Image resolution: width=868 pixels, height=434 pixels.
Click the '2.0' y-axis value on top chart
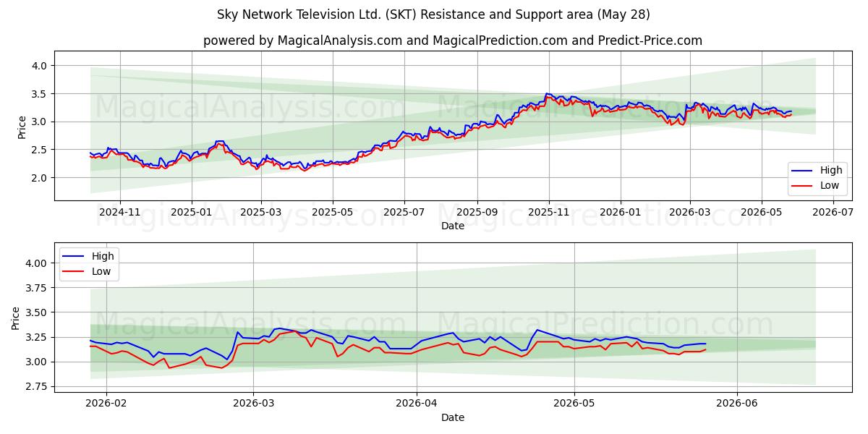pyautogui.click(x=39, y=178)
